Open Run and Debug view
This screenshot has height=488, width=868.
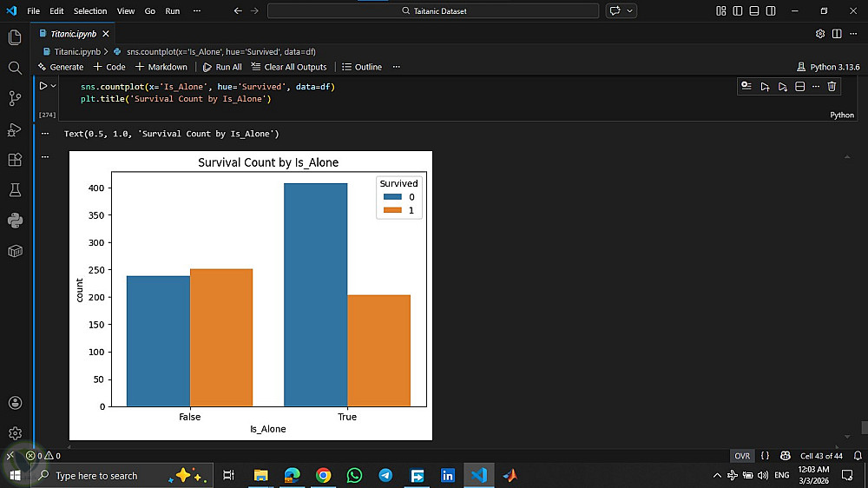click(x=15, y=129)
